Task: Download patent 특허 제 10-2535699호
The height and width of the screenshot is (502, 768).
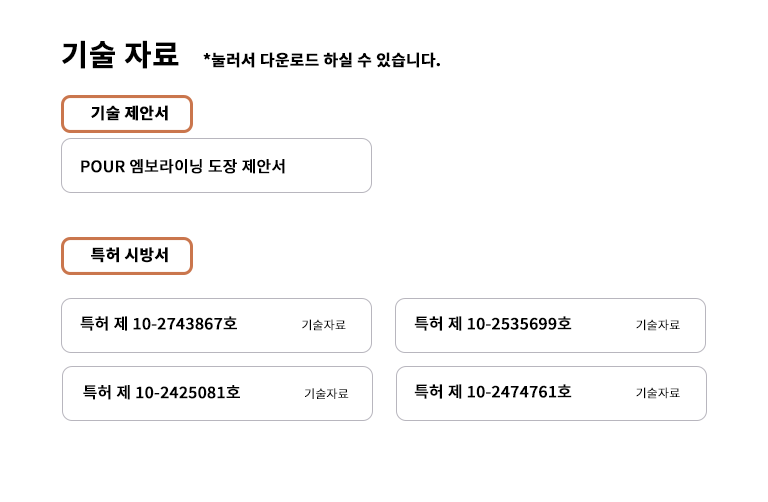Action: 550,325
